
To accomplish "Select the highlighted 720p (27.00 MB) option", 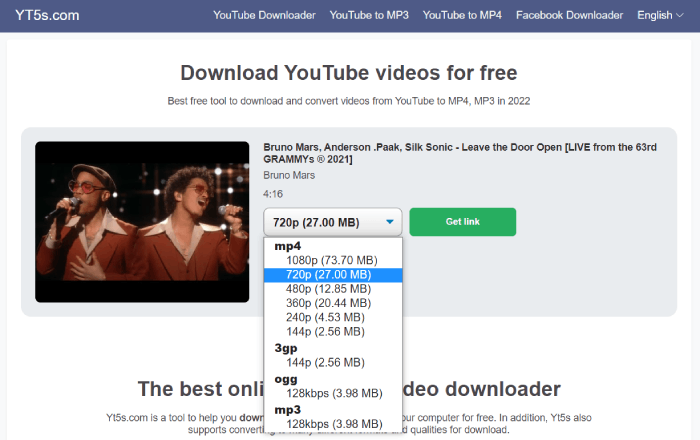I will pyautogui.click(x=333, y=275).
